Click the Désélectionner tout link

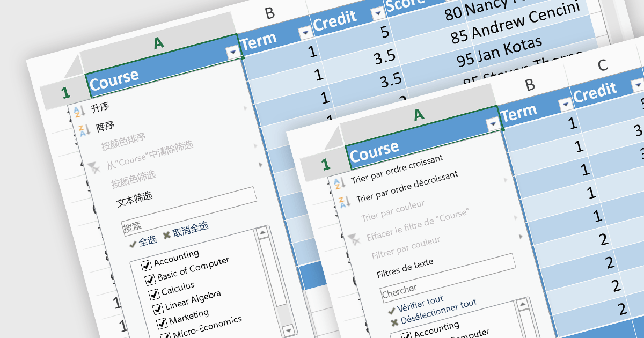pos(438,311)
